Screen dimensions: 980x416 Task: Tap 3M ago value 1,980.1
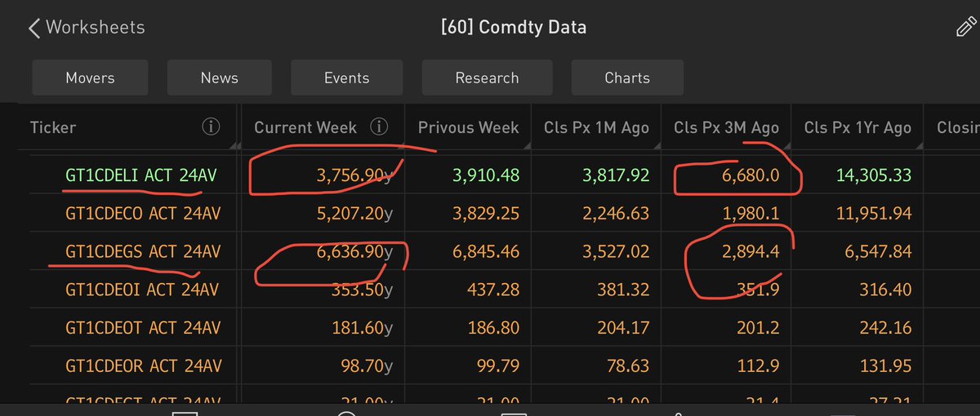point(751,213)
